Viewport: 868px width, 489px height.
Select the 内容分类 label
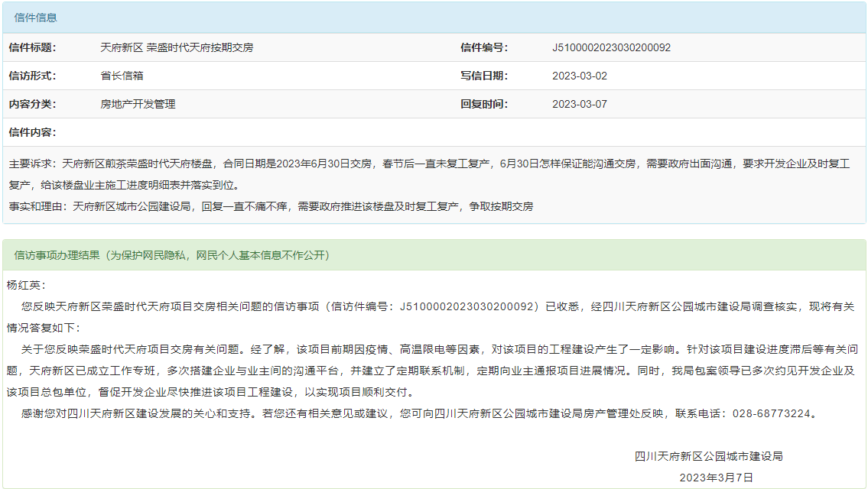(32, 104)
